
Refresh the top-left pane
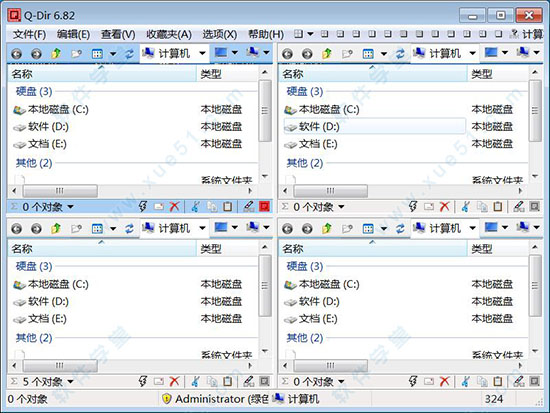coord(129,54)
